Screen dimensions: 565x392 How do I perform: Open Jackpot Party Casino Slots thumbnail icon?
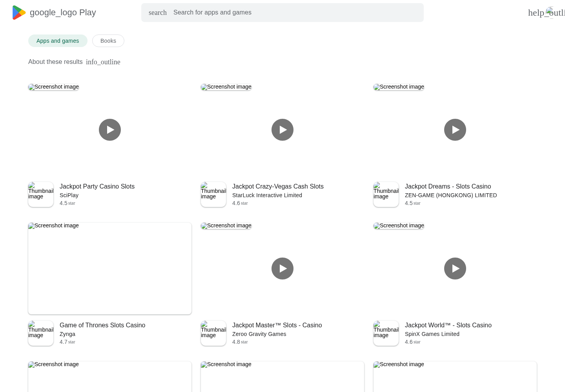click(x=41, y=194)
